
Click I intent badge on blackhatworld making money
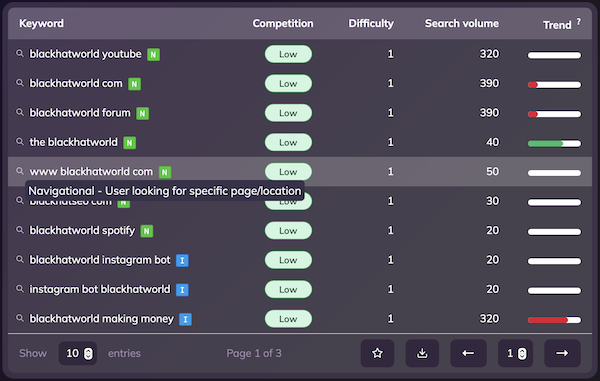point(185,320)
